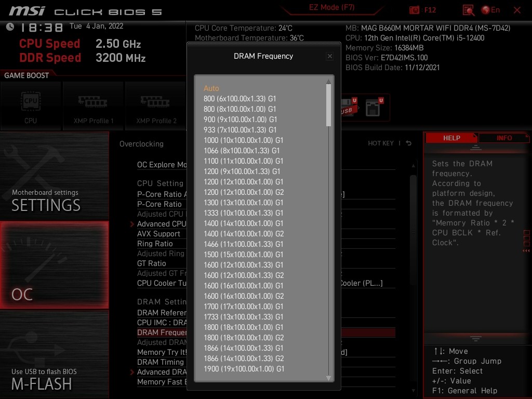Open the SETTINGS motherboard settings section
This screenshot has height=399, width=532.
point(54,176)
